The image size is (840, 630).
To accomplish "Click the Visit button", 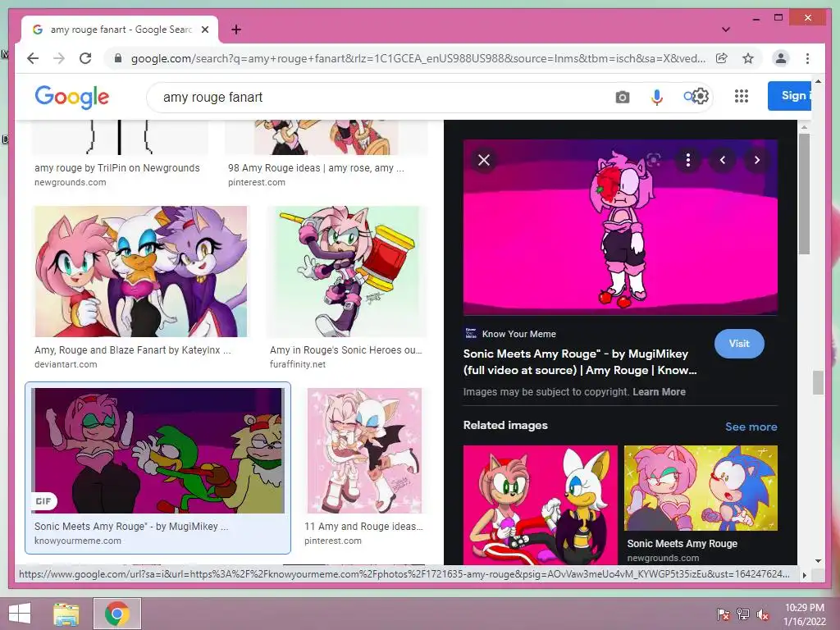I will pyautogui.click(x=739, y=344).
